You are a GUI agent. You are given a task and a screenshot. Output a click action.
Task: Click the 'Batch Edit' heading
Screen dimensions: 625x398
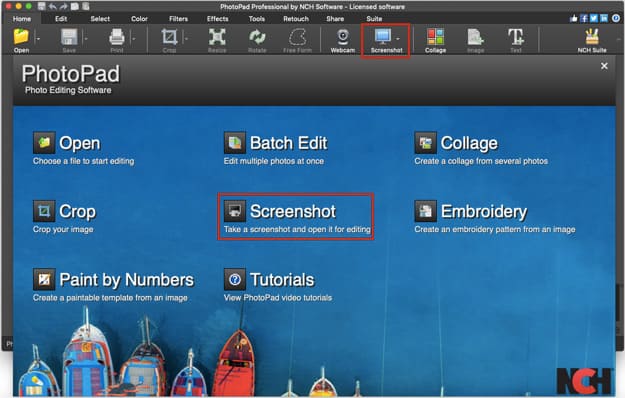pos(289,143)
